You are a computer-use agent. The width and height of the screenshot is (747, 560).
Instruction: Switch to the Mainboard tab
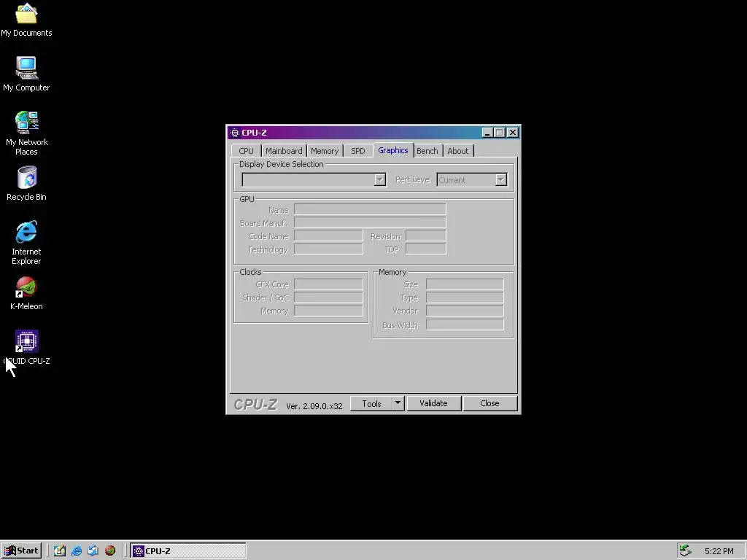coord(284,151)
